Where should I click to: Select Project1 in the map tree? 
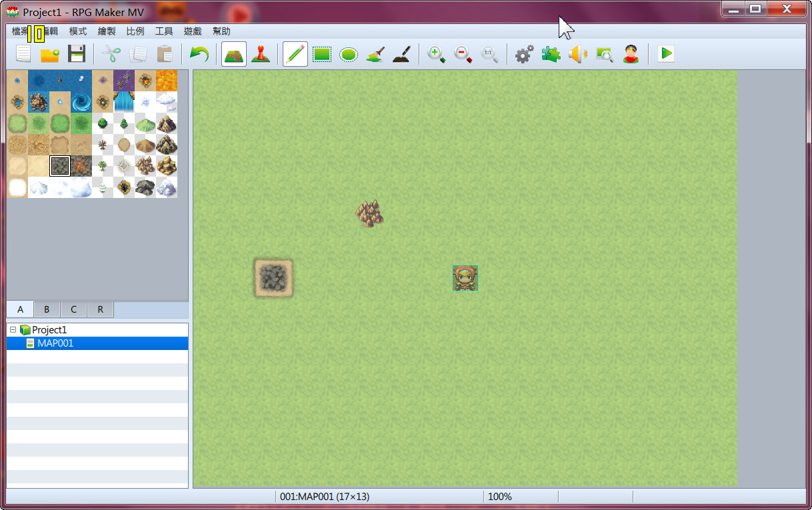[49, 330]
